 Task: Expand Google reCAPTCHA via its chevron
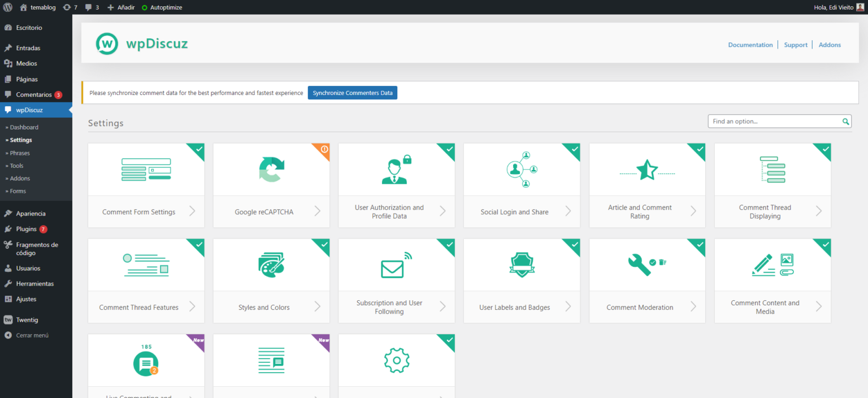coord(318,211)
